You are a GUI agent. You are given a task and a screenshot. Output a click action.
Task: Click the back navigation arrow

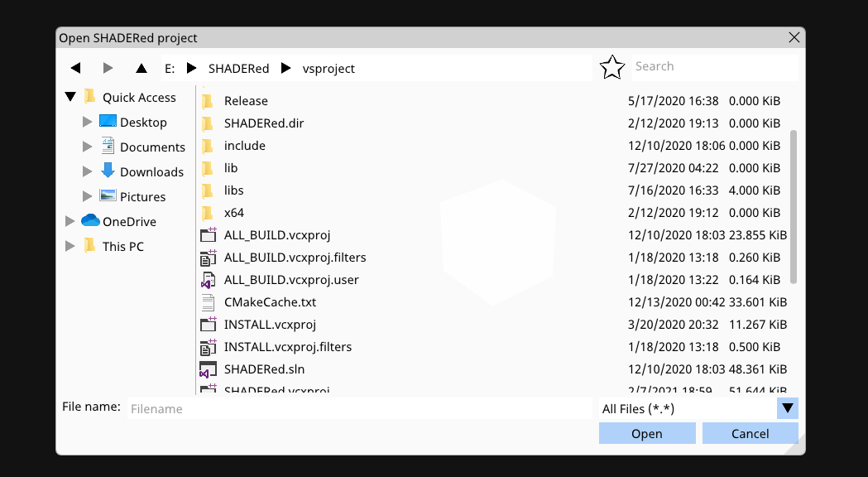[x=75, y=68]
